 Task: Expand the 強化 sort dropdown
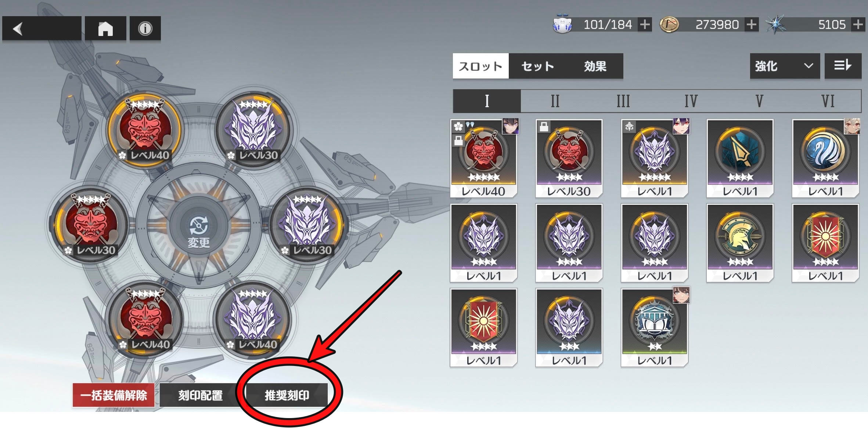785,66
